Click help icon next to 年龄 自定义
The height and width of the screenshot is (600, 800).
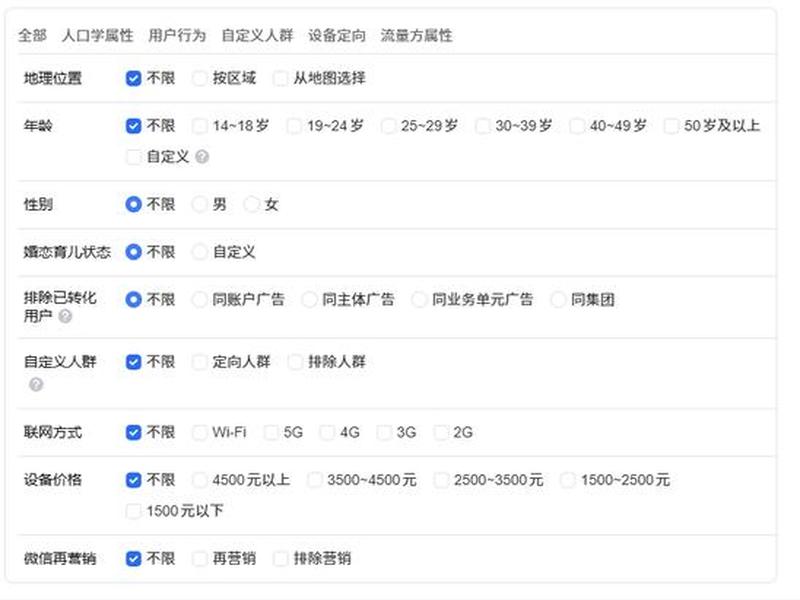pos(202,157)
